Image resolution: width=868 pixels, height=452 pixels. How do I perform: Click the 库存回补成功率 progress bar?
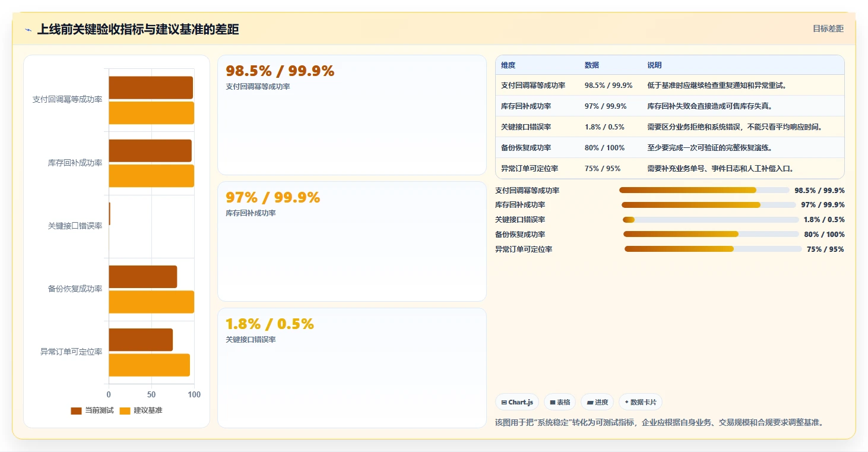708,205
